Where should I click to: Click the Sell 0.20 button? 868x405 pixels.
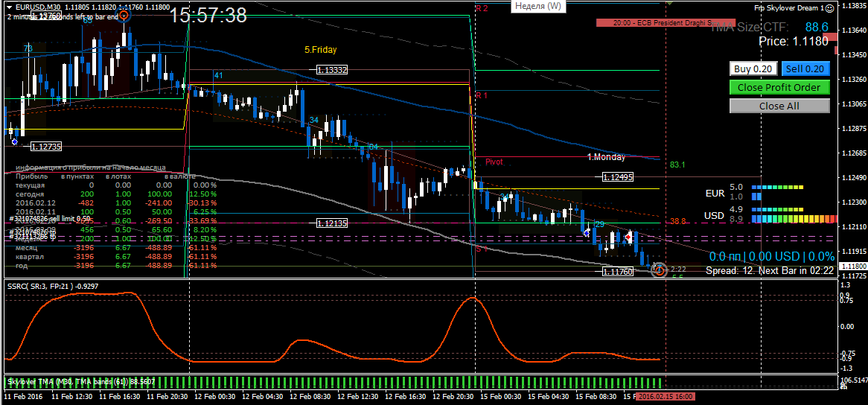pos(805,68)
